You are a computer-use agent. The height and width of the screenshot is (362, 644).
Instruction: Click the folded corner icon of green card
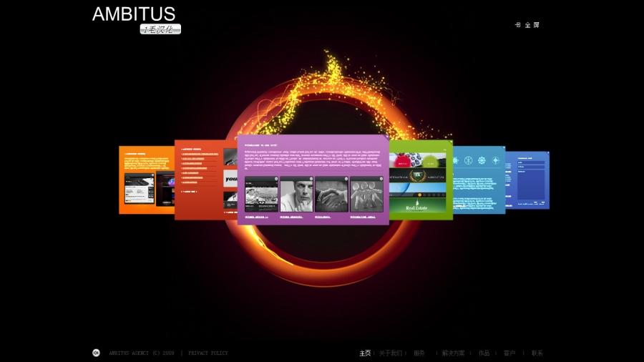pos(451,142)
